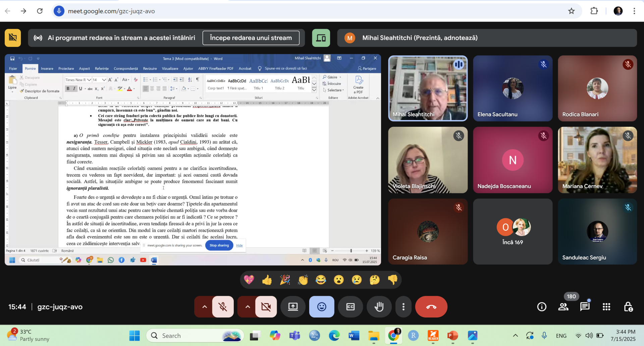Open the closed captions control

pyautogui.click(x=350, y=307)
